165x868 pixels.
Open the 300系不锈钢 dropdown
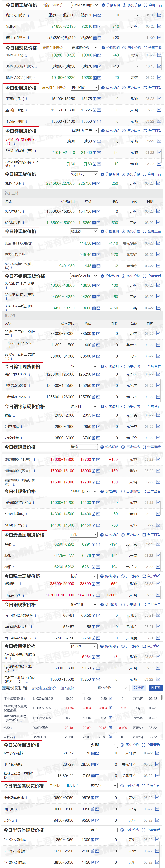(84, 276)
